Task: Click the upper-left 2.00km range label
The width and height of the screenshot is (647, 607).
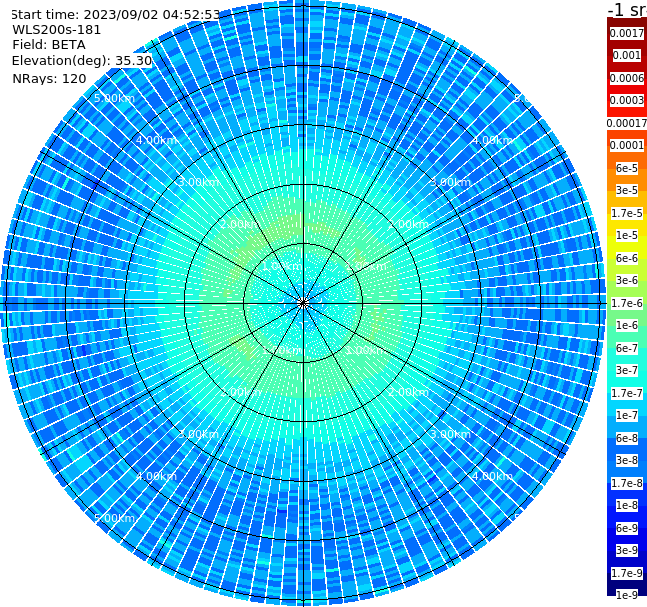Action: 241,224
